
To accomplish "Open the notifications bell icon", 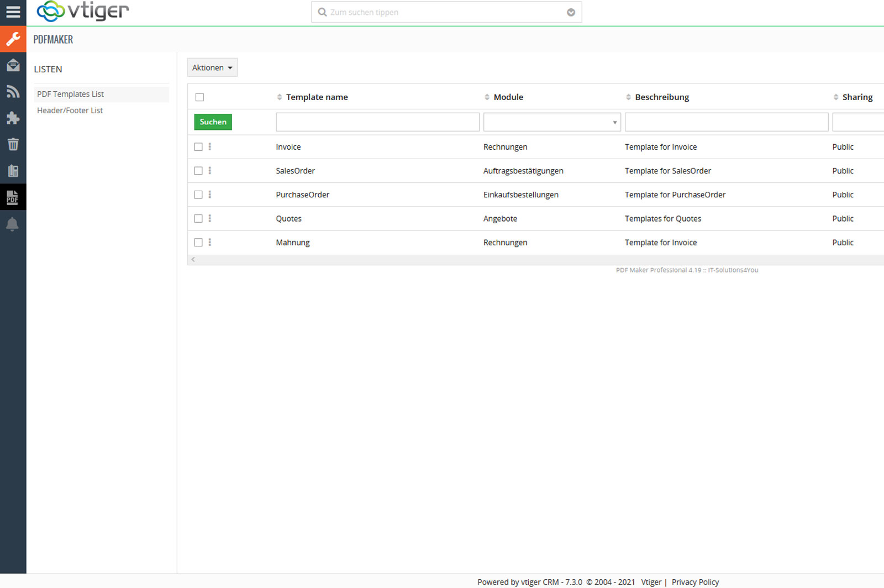I will coord(13,224).
